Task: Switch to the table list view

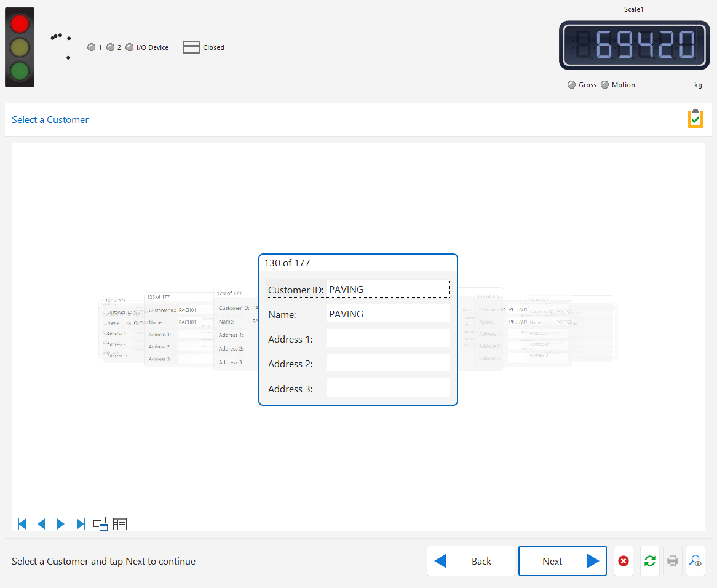Action: pos(120,524)
